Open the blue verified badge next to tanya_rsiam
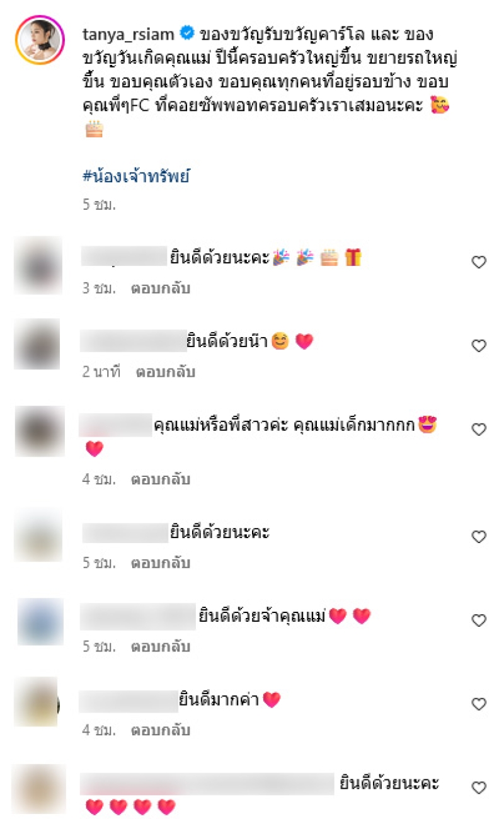 coord(187,32)
